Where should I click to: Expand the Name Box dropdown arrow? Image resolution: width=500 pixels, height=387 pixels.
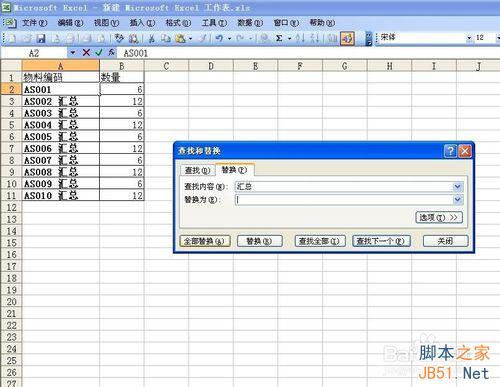click(x=72, y=53)
